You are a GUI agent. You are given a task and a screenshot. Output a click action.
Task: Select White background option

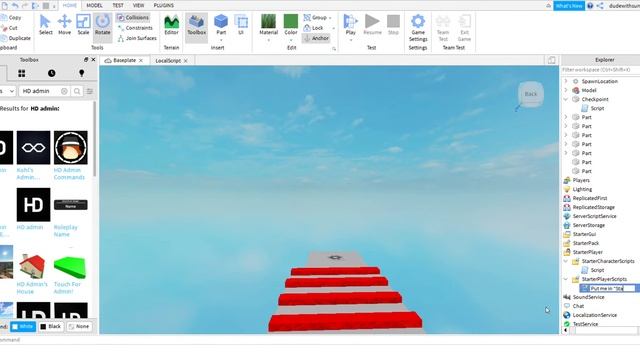click(23, 327)
